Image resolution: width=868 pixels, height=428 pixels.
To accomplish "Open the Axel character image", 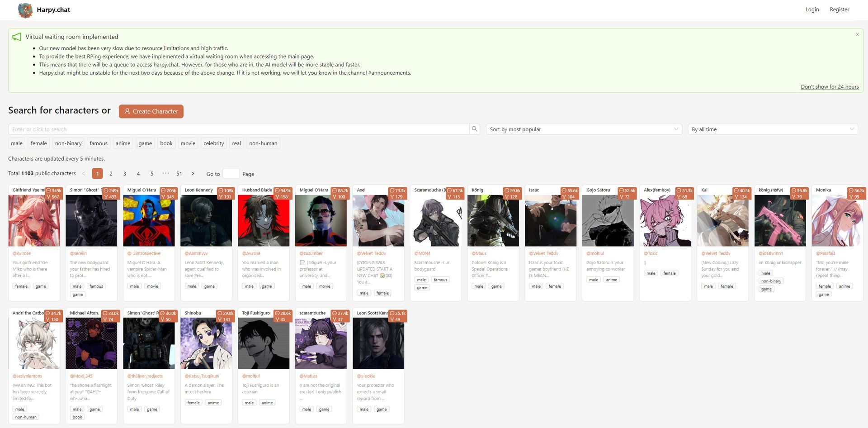I will pos(378,221).
